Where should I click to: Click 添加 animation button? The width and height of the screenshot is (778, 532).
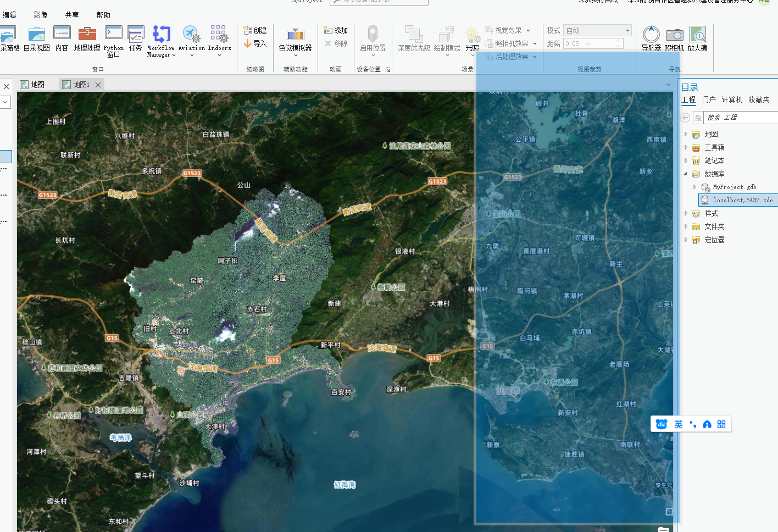pyautogui.click(x=336, y=30)
